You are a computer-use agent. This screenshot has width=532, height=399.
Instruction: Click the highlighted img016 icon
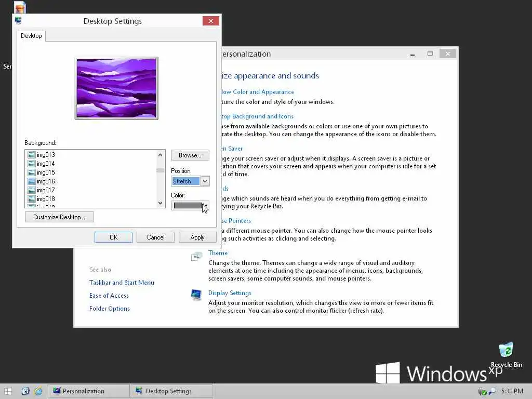32,181
